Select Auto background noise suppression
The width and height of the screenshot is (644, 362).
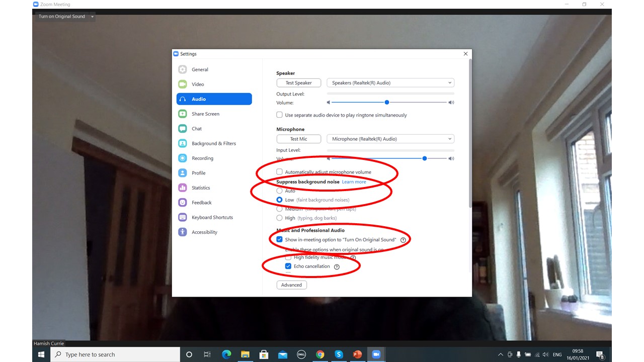tap(280, 191)
